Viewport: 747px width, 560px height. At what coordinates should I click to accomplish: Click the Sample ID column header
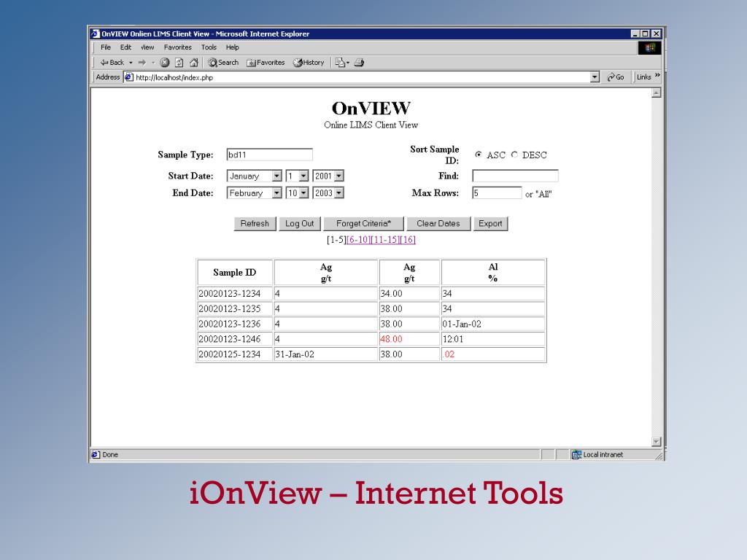(235, 273)
